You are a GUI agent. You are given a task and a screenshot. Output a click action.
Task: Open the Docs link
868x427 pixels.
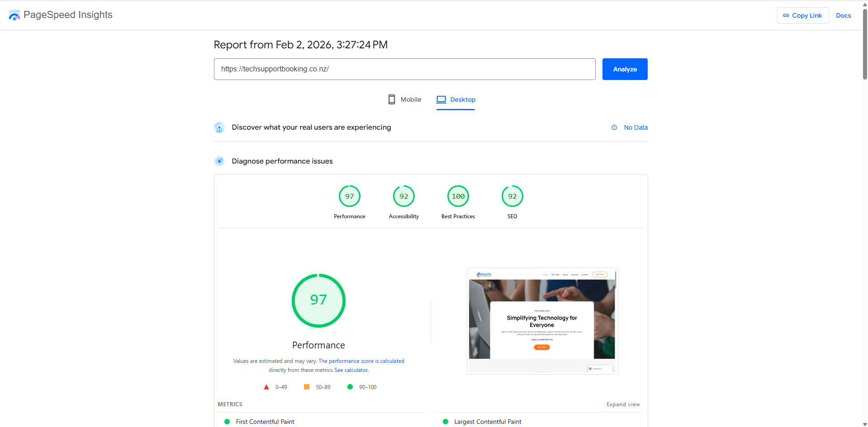click(x=843, y=15)
